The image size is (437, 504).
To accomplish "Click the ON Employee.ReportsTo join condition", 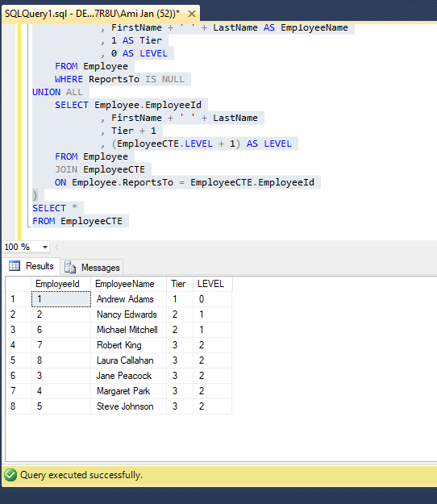I will [x=185, y=182].
